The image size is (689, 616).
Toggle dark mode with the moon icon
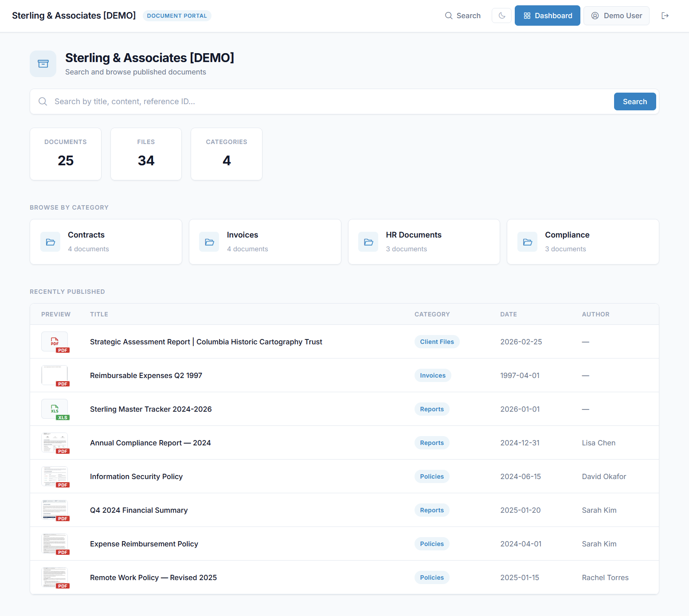501,15
